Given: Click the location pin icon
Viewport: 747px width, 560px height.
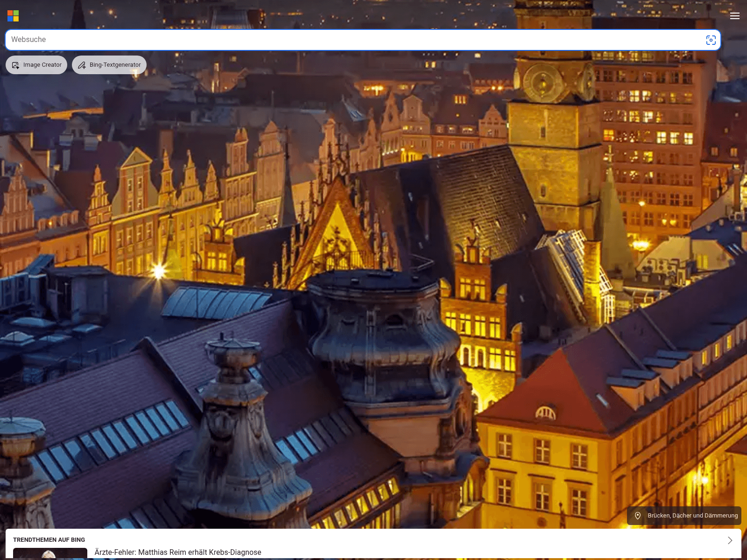Looking at the screenshot, I should click(637, 516).
